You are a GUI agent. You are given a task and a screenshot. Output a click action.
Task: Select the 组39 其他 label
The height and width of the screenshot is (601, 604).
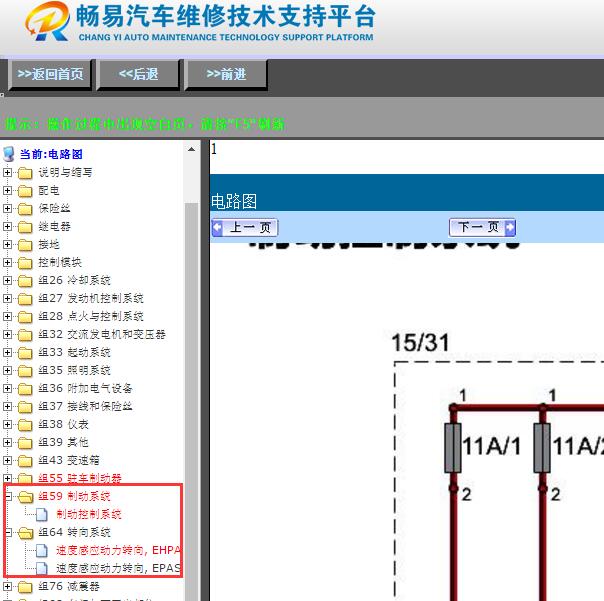pos(63,442)
